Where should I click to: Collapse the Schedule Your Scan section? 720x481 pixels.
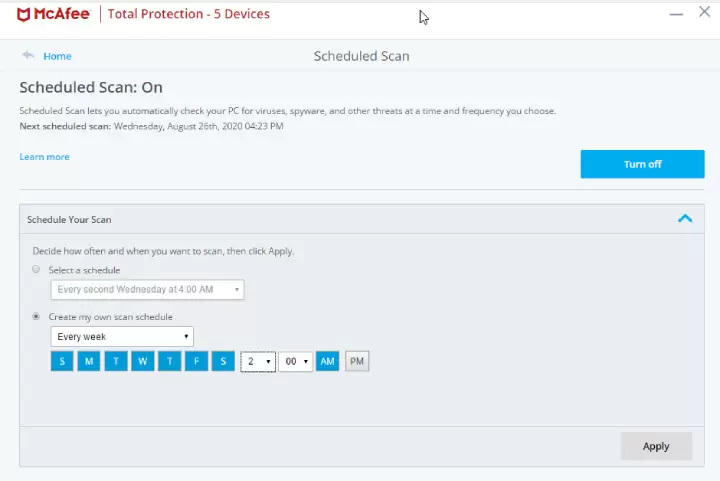685,218
